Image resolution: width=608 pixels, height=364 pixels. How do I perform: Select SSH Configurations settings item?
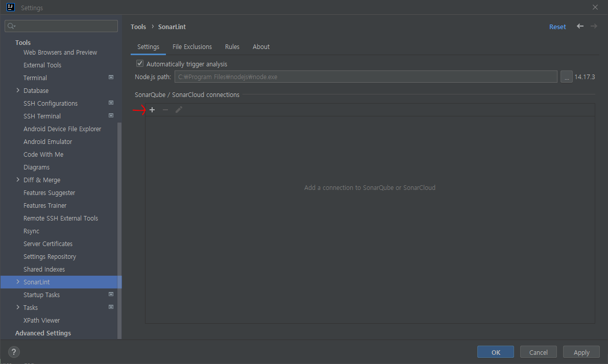coord(51,104)
